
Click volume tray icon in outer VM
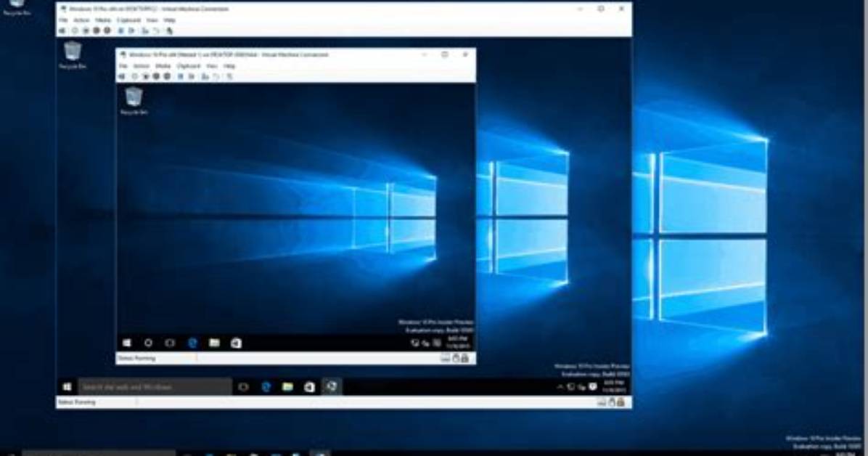[581, 387]
